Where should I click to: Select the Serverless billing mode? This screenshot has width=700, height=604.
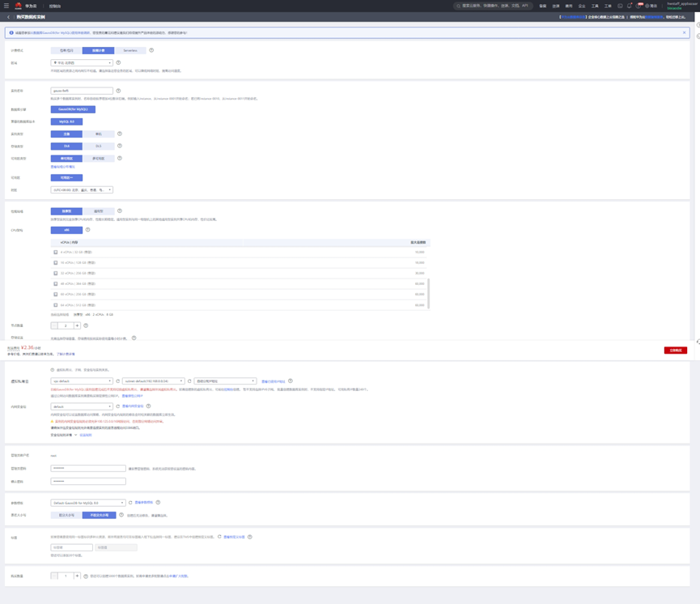[130, 50]
